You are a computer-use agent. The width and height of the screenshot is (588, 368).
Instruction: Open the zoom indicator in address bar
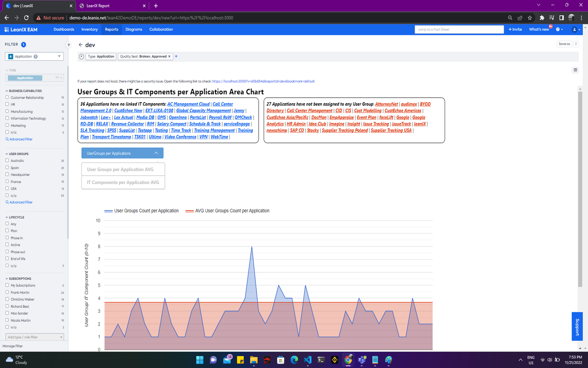(x=510, y=18)
